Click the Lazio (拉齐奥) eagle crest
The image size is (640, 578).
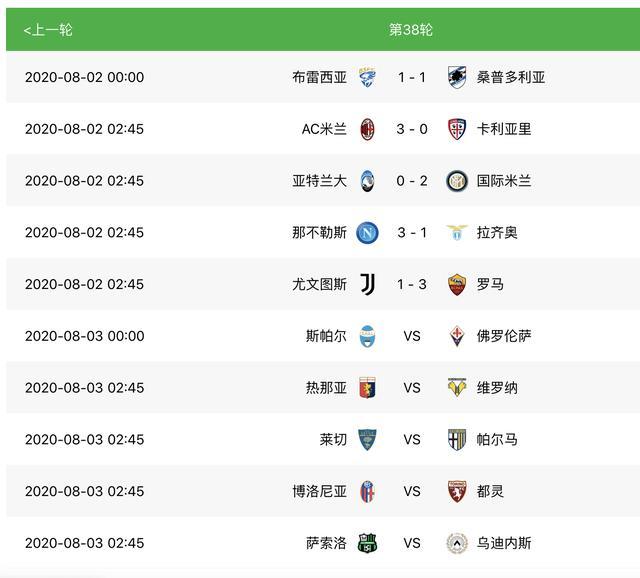457,233
